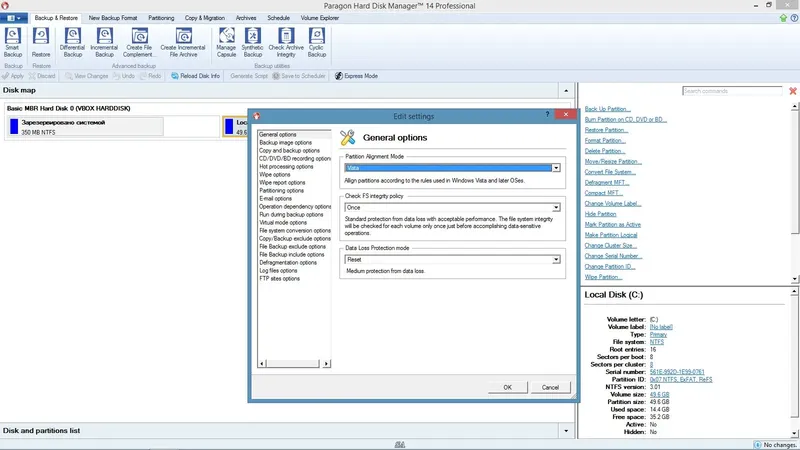The height and width of the screenshot is (450, 800).
Task: Expand the Disk and partitions list panel
Action: click(566, 431)
